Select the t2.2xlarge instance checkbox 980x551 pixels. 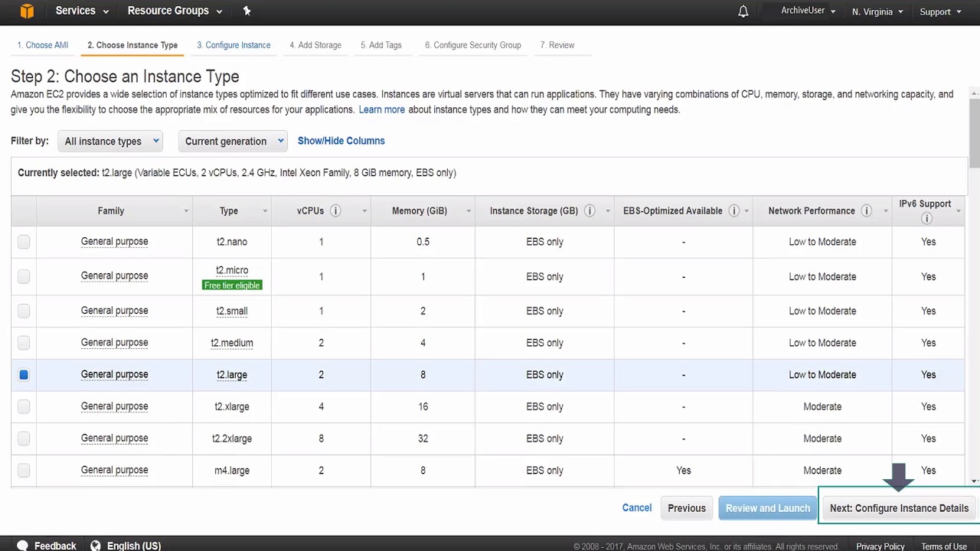24,439
